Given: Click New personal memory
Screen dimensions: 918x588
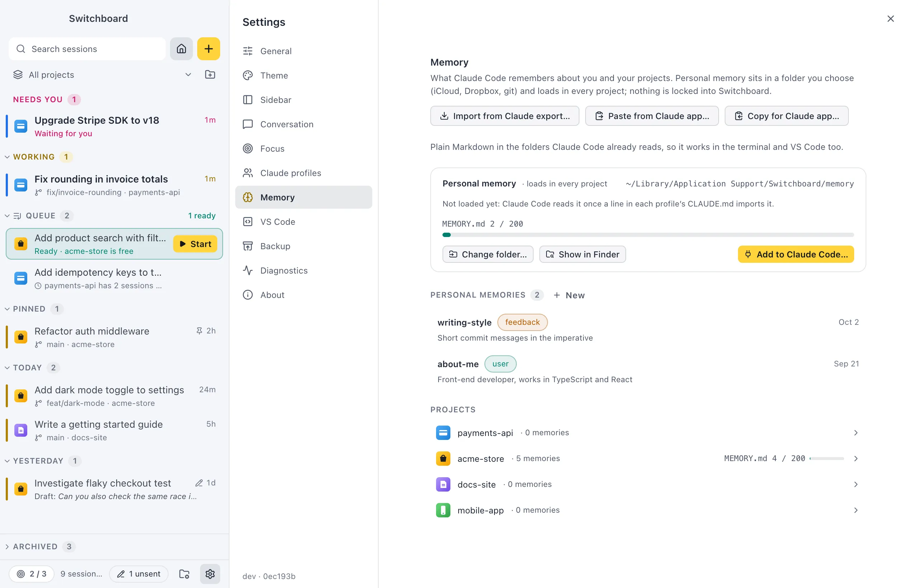Looking at the screenshot, I should (x=569, y=295).
